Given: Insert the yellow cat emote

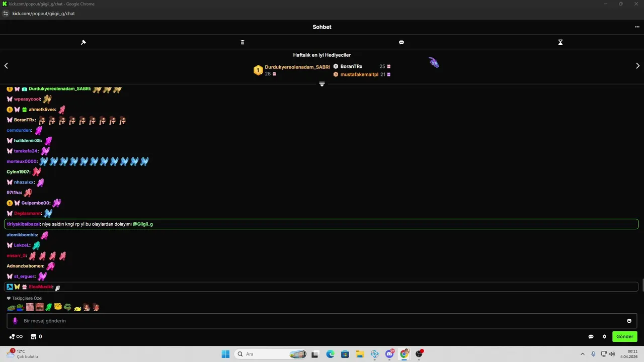Looking at the screenshot, I should [58, 307].
